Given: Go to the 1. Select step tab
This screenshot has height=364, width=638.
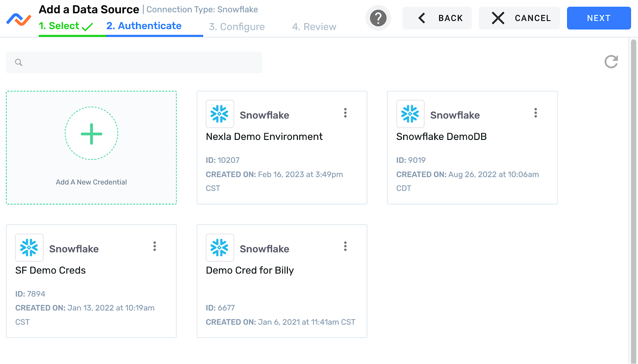Looking at the screenshot, I should (66, 26).
